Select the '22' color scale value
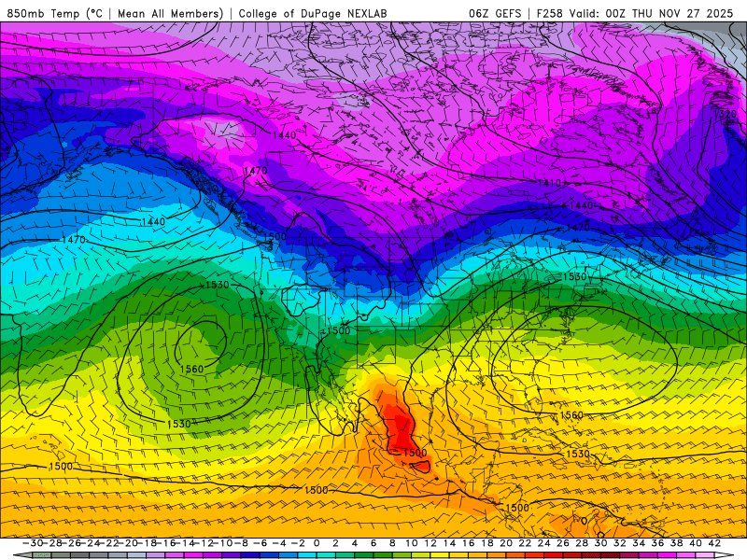The width and height of the screenshot is (747, 560). tap(525, 543)
